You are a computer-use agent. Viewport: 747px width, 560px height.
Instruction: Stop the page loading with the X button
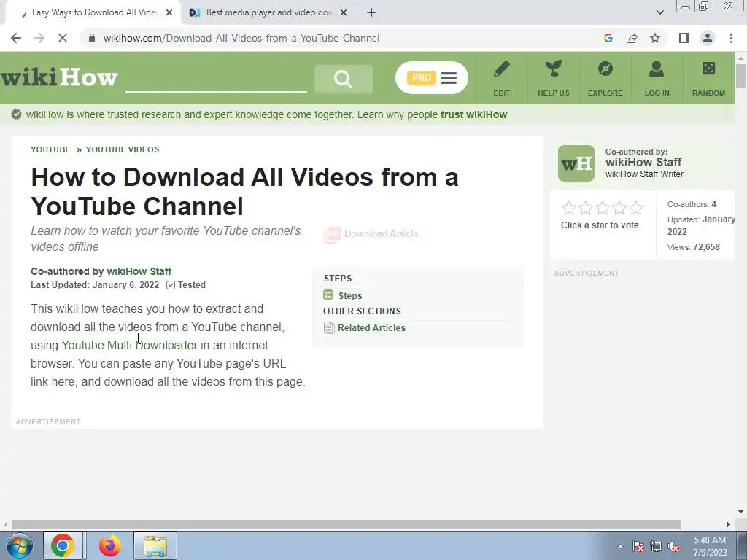coord(63,38)
